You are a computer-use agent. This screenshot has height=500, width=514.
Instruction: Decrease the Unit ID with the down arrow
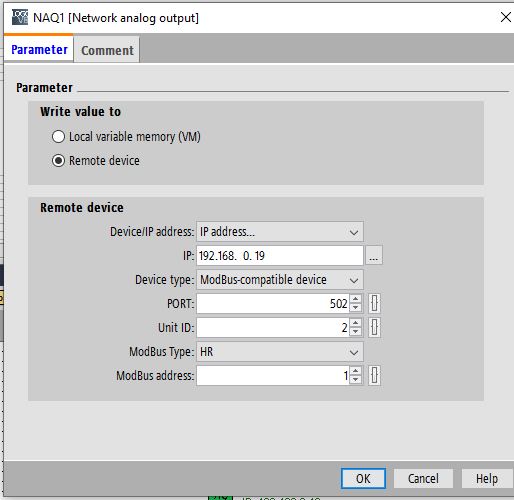(x=356, y=332)
